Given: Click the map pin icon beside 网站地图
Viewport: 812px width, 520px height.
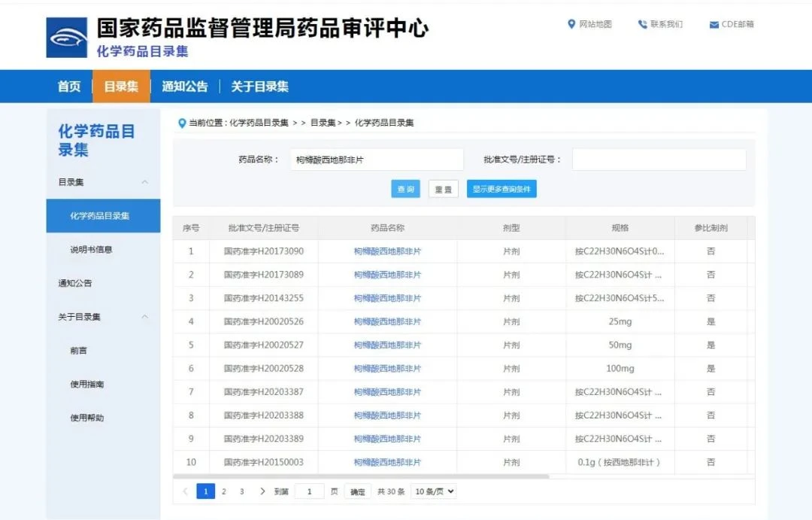Looking at the screenshot, I should pos(571,24).
